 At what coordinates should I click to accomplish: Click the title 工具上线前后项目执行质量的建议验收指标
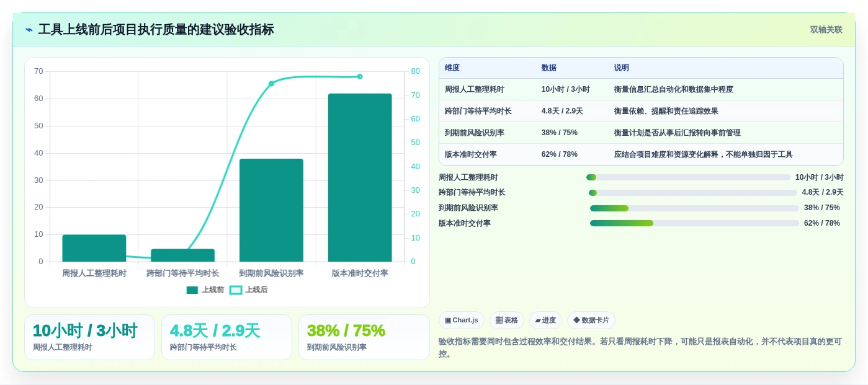pyautogui.click(x=156, y=30)
